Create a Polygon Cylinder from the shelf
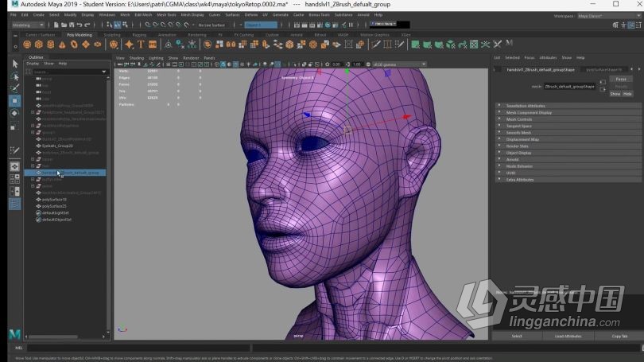Viewport: 644px width, 362px height. coord(51,45)
